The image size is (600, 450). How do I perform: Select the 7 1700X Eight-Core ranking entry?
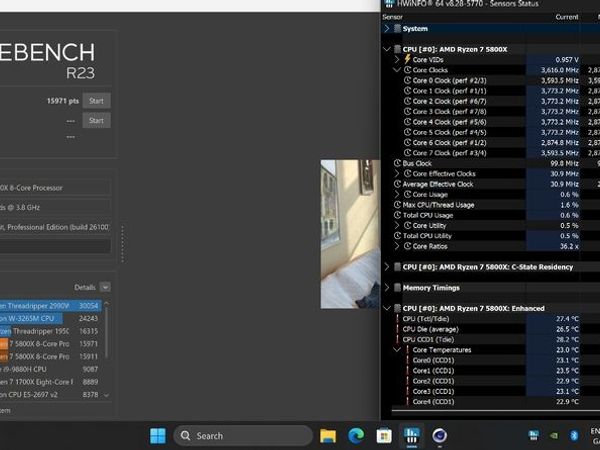(51, 382)
